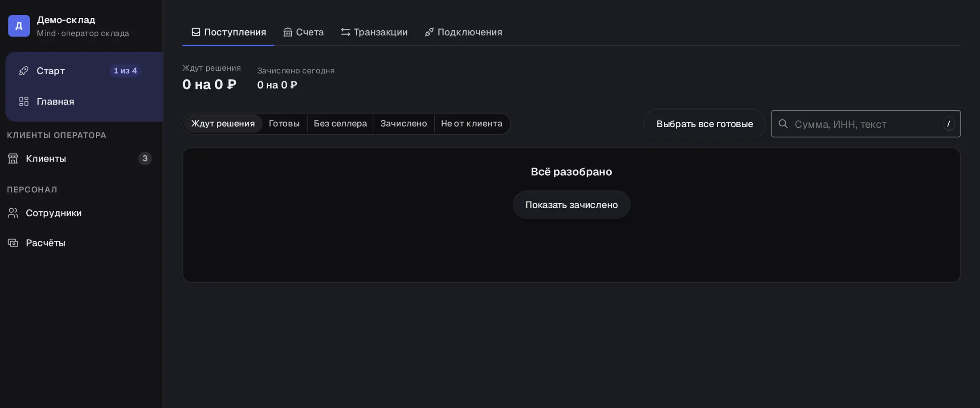Focus the Сумма, ИНН, текст search field

tap(866, 124)
